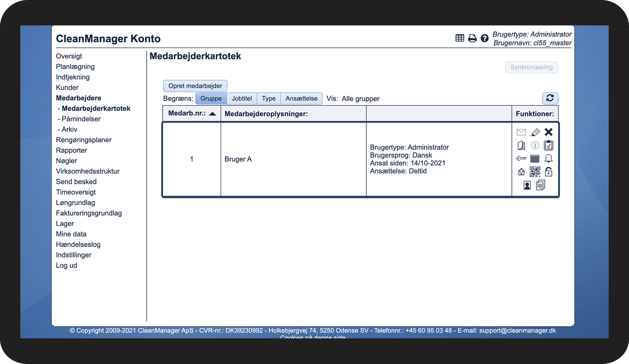Click the envelope icon for Bruger A
Screen dimensions: 629x364
(521, 132)
